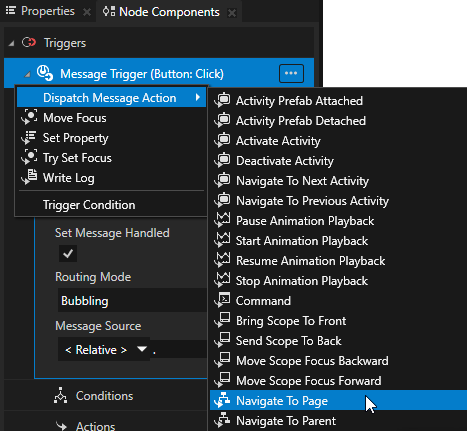Select Navigate To Page submenu item
Viewport: 467px width, 431px height.
pyautogui.click(x=338, y=400)
